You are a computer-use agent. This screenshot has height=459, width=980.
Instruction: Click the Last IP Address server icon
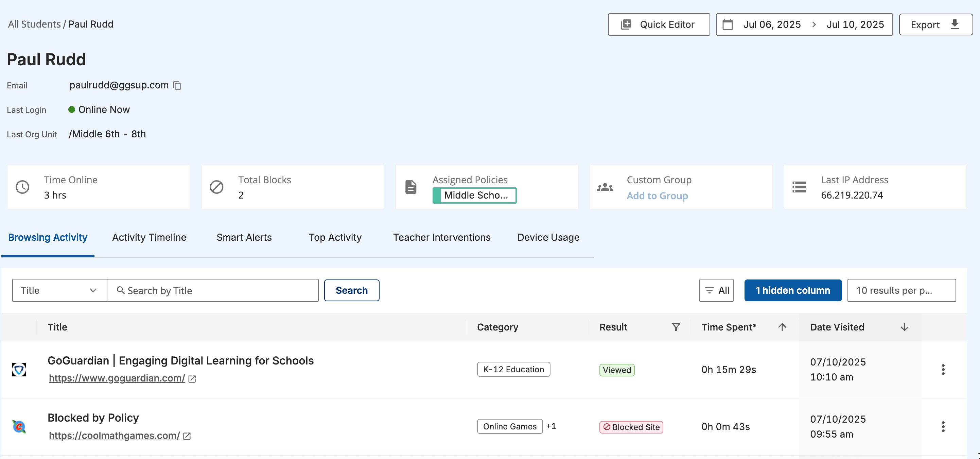point(799,187)
